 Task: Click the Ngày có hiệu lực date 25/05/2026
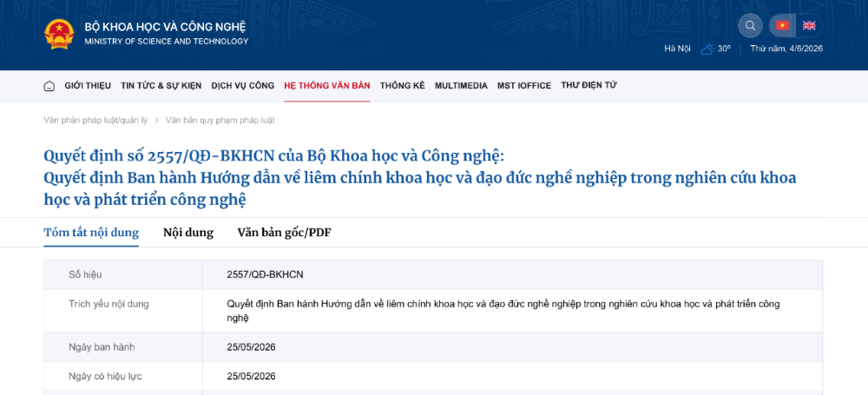(x=252, y=376)
